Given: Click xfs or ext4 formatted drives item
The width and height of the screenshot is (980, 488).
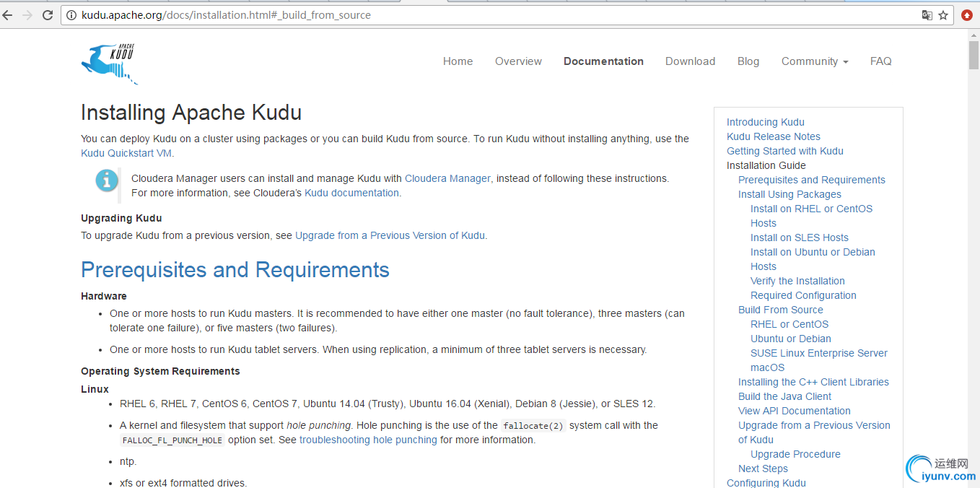Looking at the screenshot, I should click(x=183, y=483).
